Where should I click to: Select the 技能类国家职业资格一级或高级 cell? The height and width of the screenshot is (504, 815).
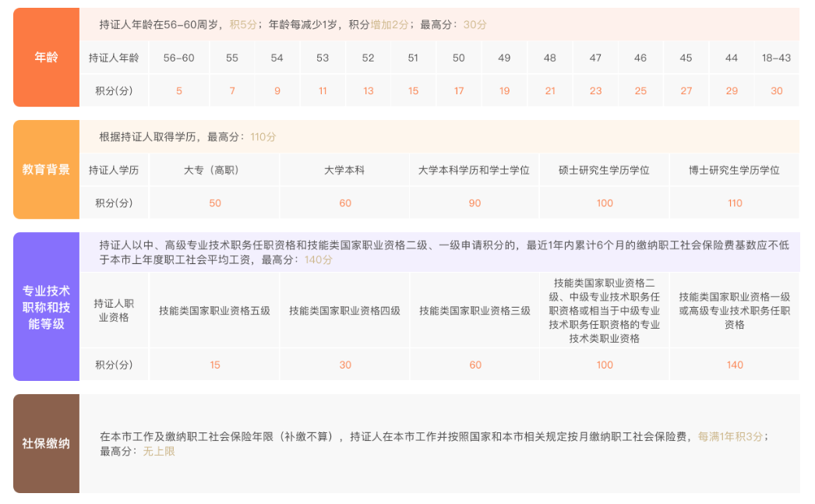pos(735,310)
